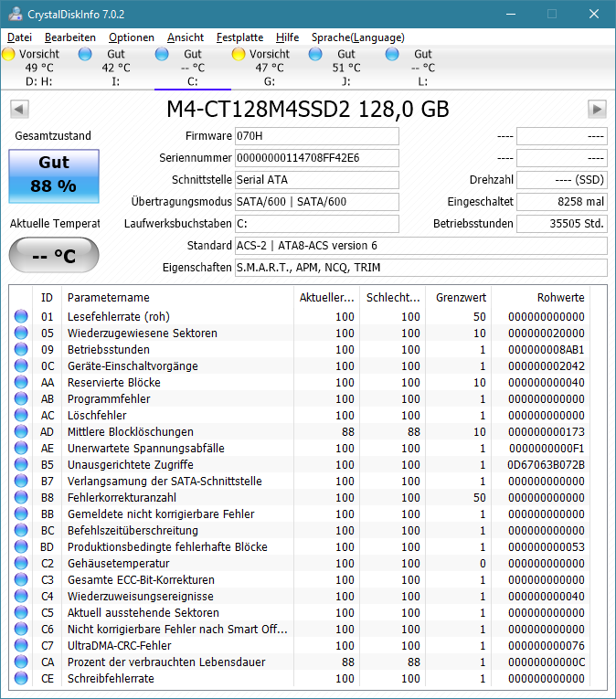
Task: Open the Datei menu
Action: [x=19, y=37]
